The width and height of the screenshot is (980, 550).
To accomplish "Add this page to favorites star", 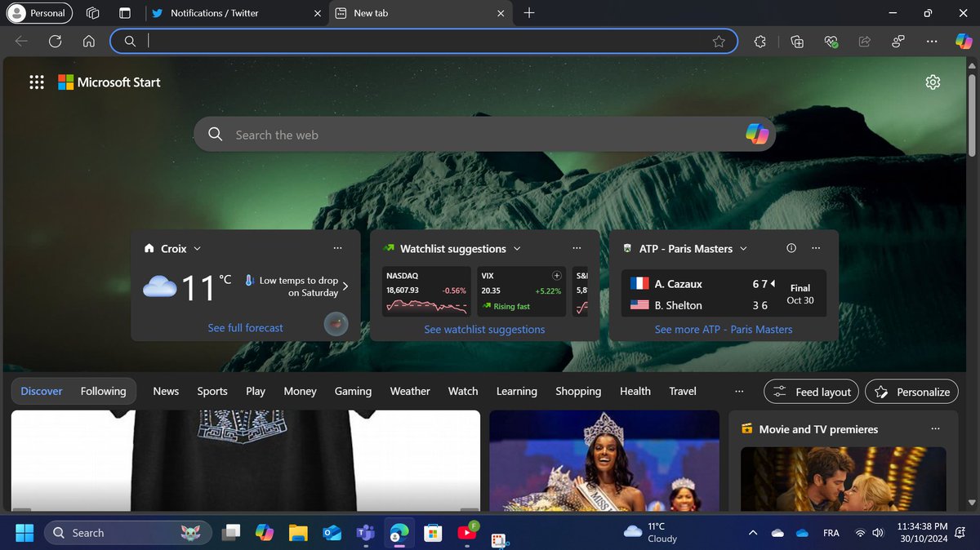I will pos(719,42).
